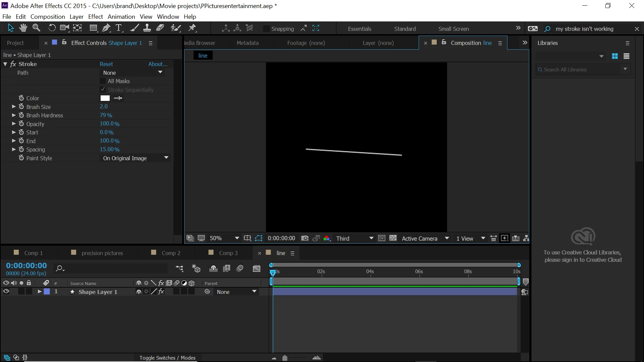
Task: Hide Shape Layer 1 with eye icon
Action: (6, 292)
